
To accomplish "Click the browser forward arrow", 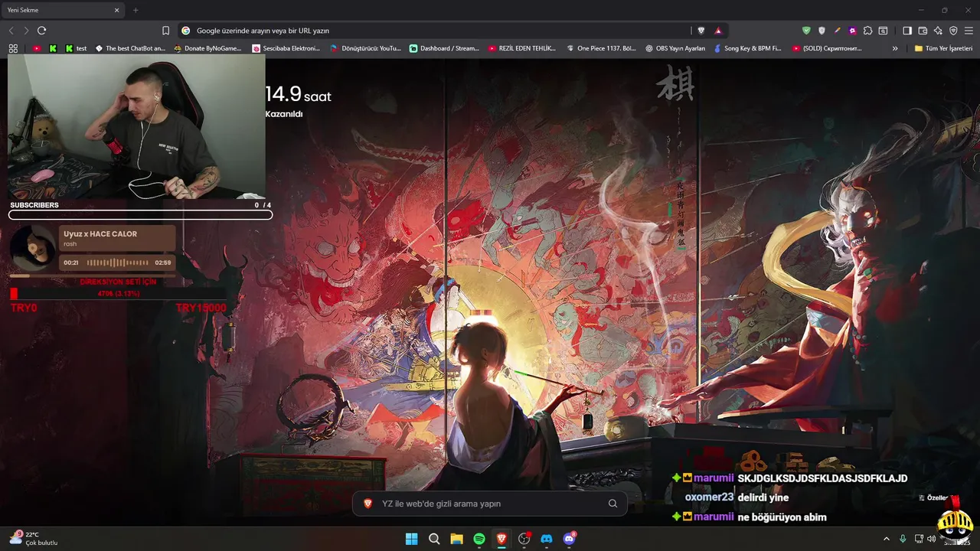I will [x=26, y=31].
